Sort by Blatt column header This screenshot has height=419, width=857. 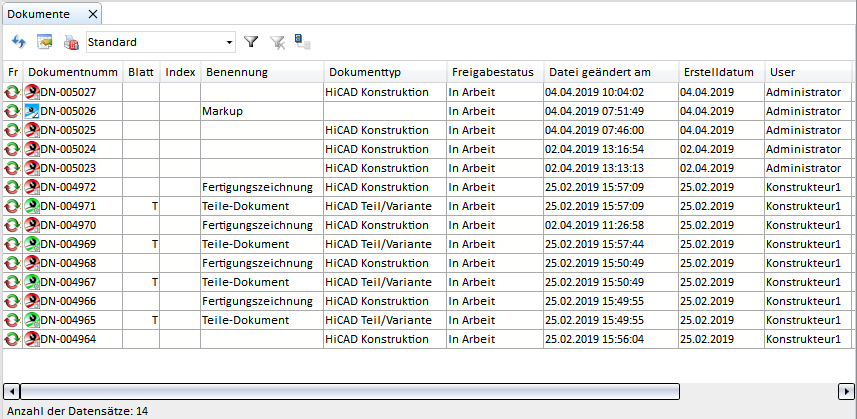[141, 72]
